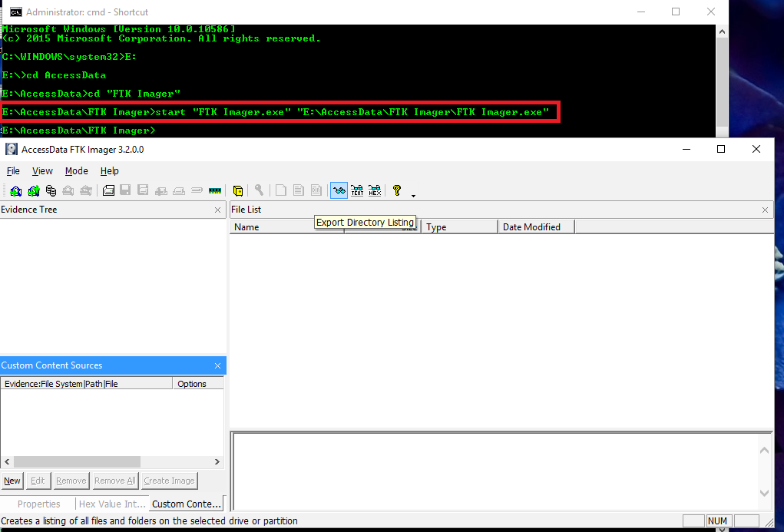Click the Add All Attached Devices icon
Screen dimensions: 784x532
tap(33, 190)
